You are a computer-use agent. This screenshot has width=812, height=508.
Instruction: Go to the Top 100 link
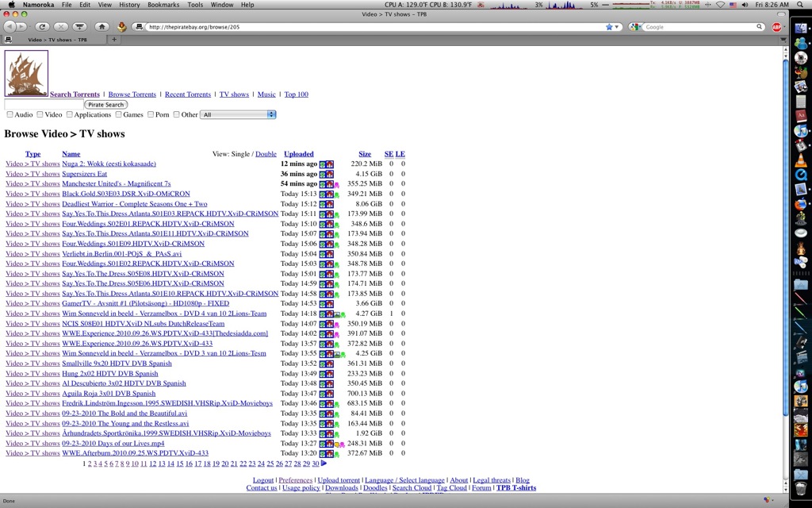pyautogui.click(x=297, y=94)
